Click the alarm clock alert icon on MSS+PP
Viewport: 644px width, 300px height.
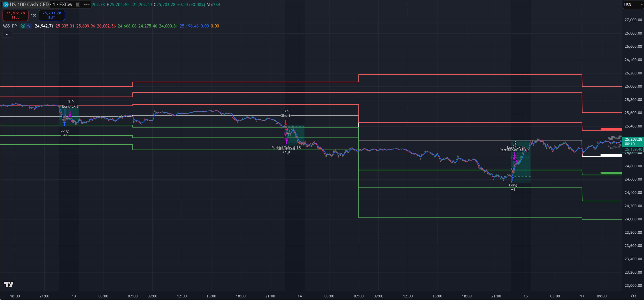[23, 26]
